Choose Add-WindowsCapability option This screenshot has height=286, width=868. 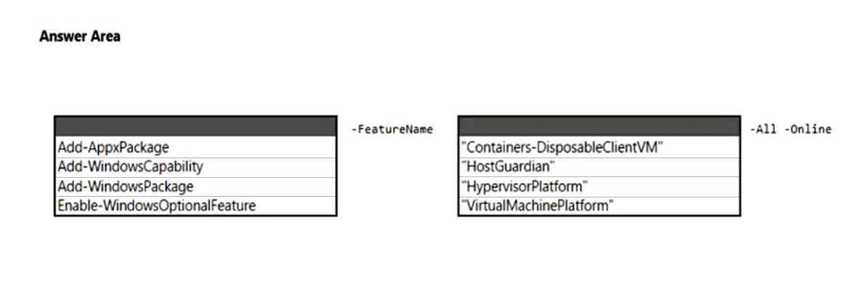pyautogui.click(x=195, y=166)
